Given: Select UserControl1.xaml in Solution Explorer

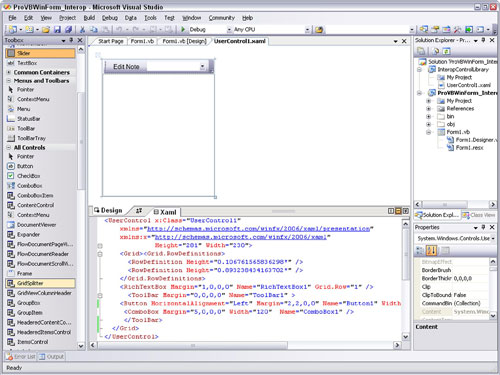Looking at the screenshot, I should pyautogui.click(x=468, y=85).
